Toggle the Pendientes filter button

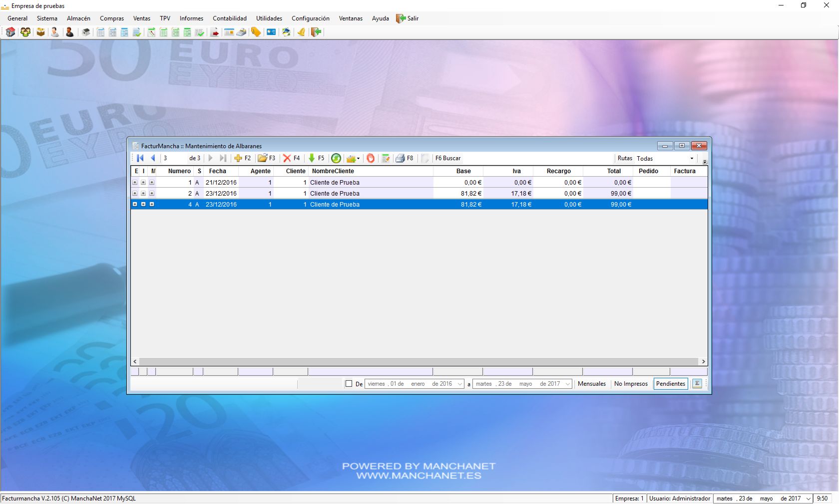click(x=670, y=384)
